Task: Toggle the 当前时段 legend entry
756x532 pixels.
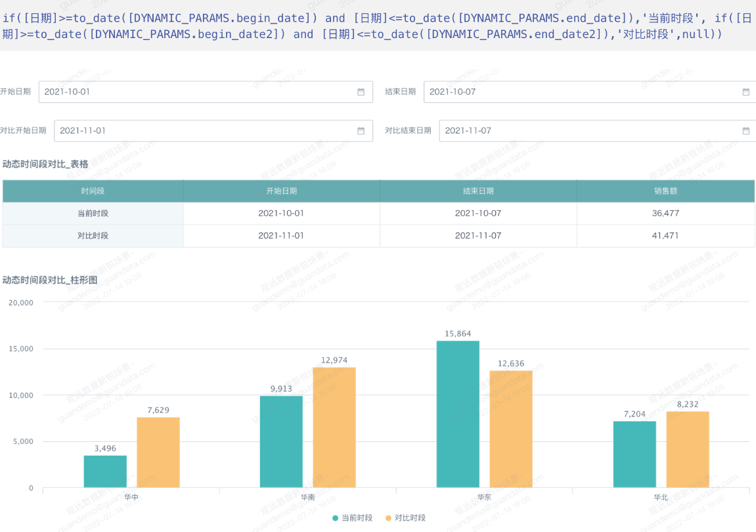Action: click(353, 518)
